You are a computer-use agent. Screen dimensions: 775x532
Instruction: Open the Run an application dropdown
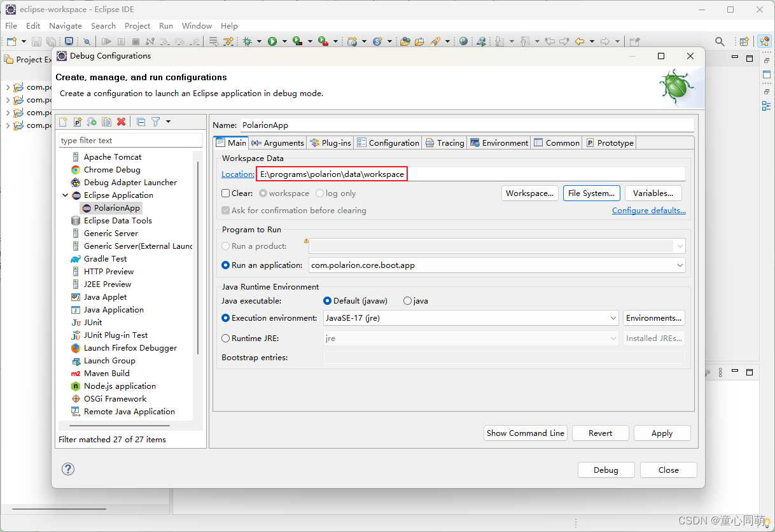(680, 265)
